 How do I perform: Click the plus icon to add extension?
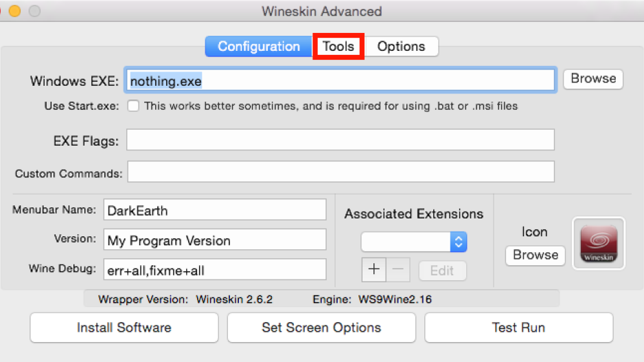(373, 269)
